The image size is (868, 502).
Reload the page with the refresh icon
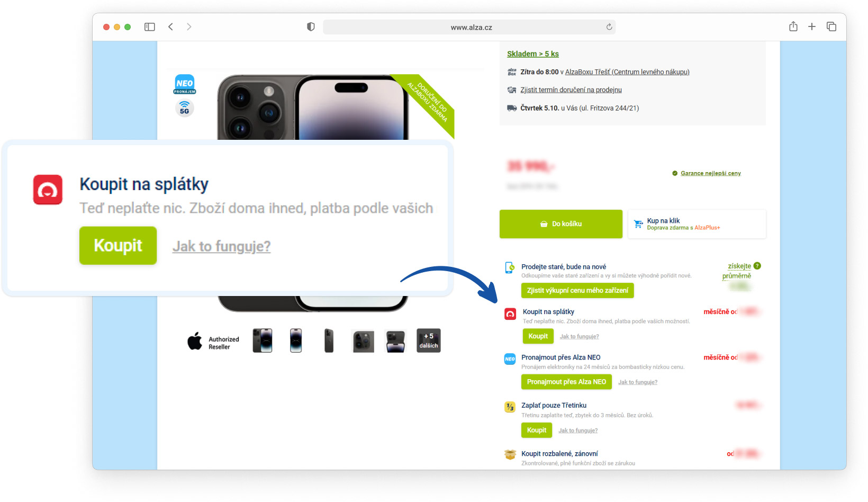[x=609, y=27]
